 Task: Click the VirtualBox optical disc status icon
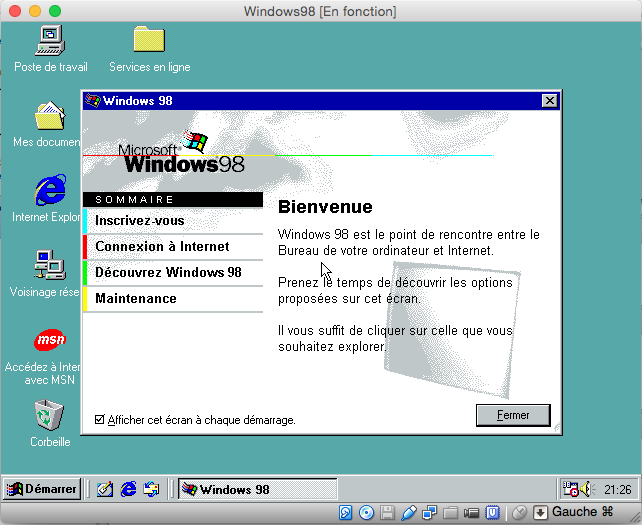tap(366, 512)
